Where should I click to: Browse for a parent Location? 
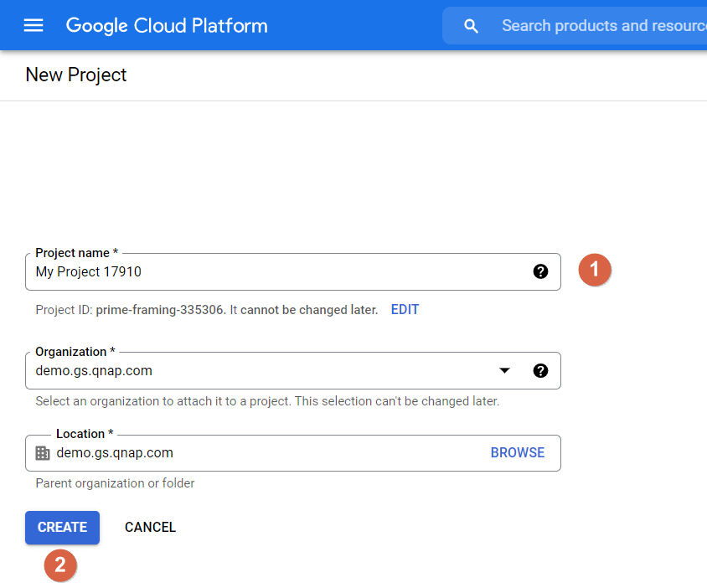point(517,453)
